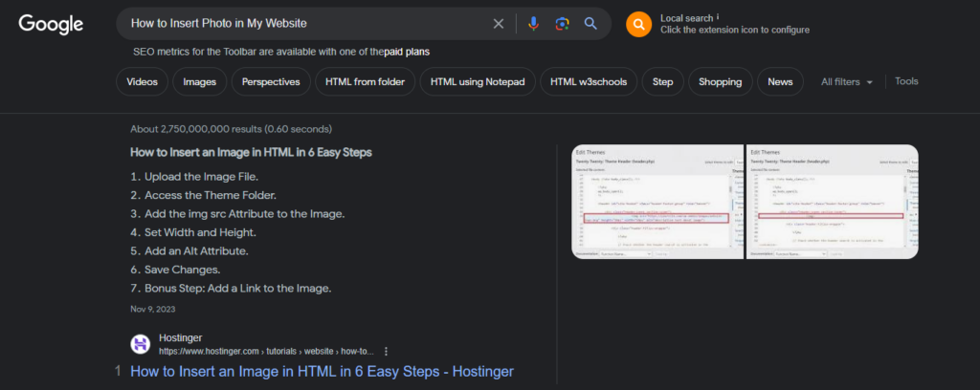The height and width of the screenshot is (390, 980).
Task: Click step 'Add the img src Attribute'
Action: pos(244,214)
